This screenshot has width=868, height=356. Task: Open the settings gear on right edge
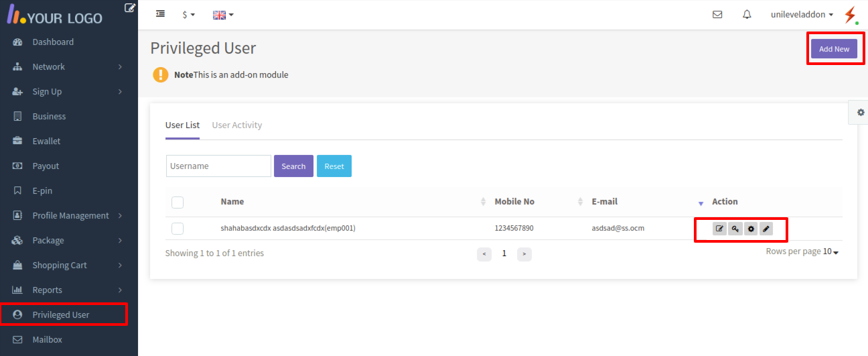(x=861, y=113)
